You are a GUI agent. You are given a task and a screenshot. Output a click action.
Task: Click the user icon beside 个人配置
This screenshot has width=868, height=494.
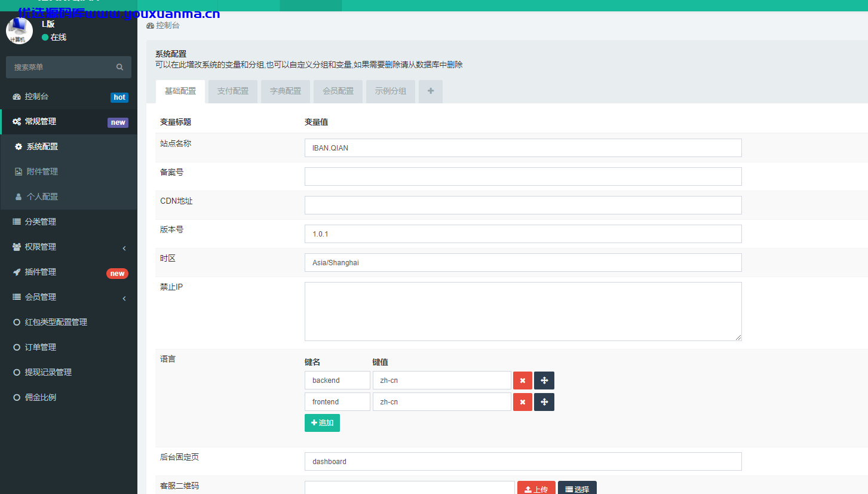(x=19, y=197)
